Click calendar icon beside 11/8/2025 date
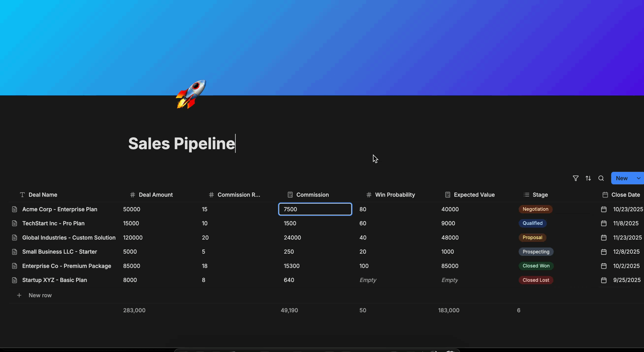Image resolution: width=644 pixels, height=352 pixels. click(x=604, y=223)
